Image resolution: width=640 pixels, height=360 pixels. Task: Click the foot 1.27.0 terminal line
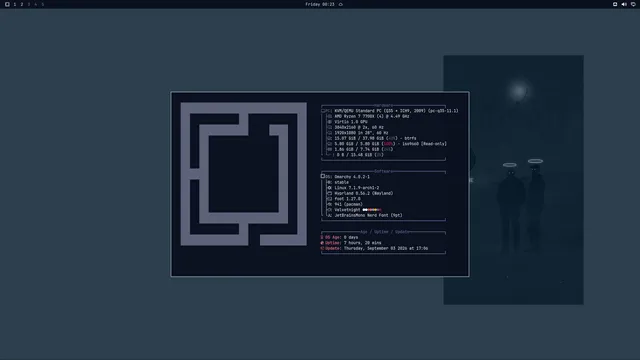347,199
